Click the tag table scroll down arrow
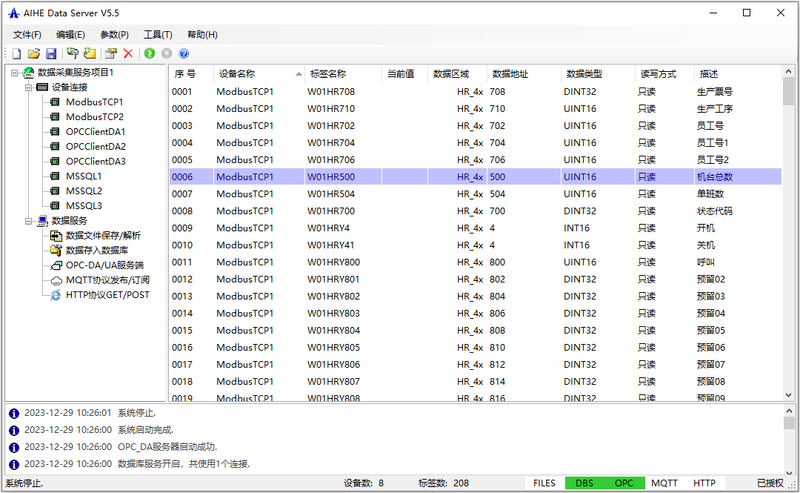Image resolution: width=800 pixels, height=493 pixels. [788, 395]
